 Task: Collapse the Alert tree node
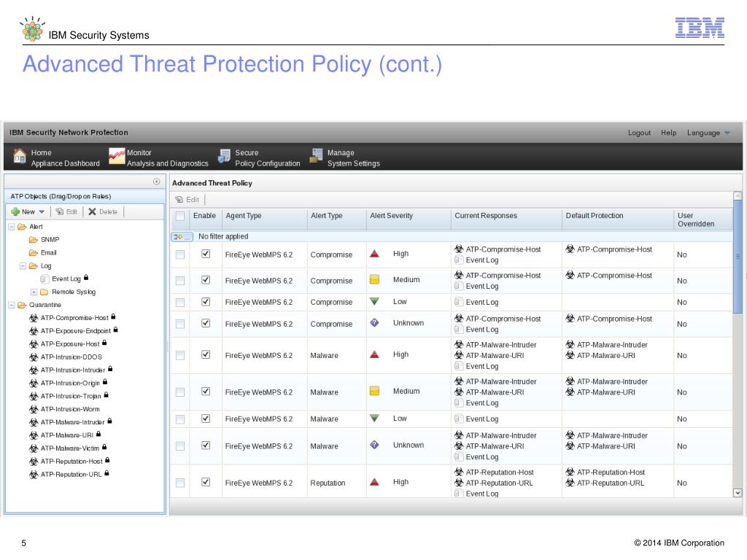[x=12, y=227]
